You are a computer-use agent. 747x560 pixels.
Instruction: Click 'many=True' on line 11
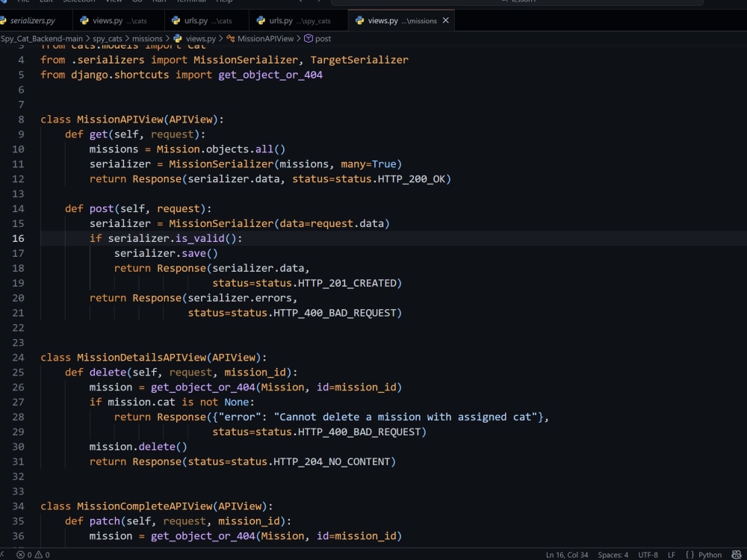[x=369, y=164]
